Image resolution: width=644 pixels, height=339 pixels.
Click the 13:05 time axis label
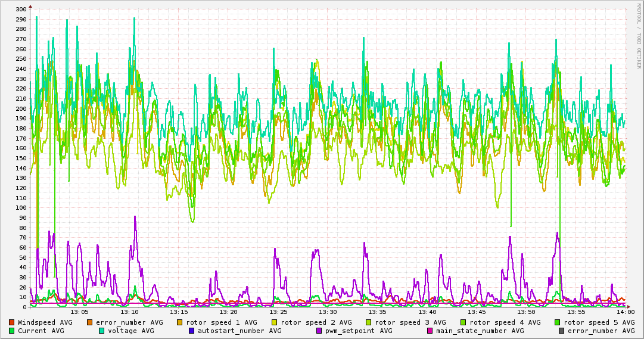coord(79,312)
